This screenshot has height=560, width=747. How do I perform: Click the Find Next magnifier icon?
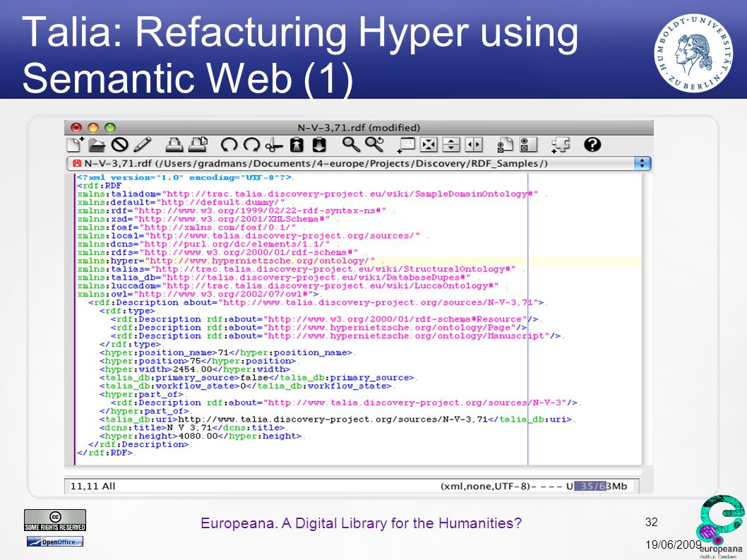tap(374, 144)
